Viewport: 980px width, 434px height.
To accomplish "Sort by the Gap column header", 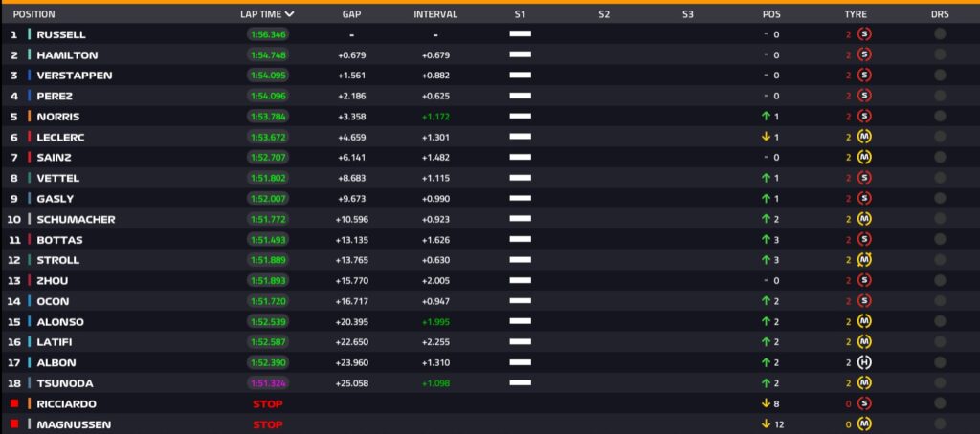I will click(x=350, y=14).
